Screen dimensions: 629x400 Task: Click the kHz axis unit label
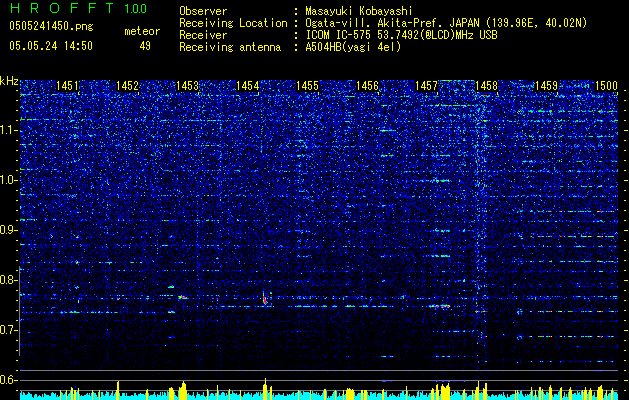[9, 81]
